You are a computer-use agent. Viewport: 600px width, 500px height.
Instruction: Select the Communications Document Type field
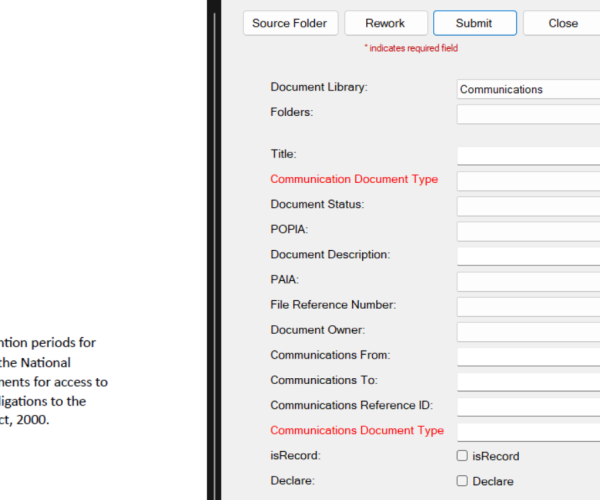point(528,432)
